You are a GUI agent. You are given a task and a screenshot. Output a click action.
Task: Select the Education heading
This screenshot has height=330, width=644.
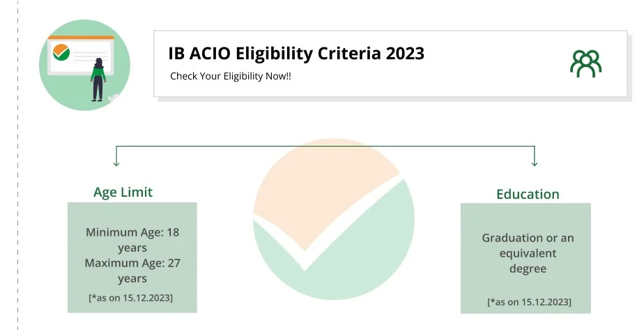(528, 194)
